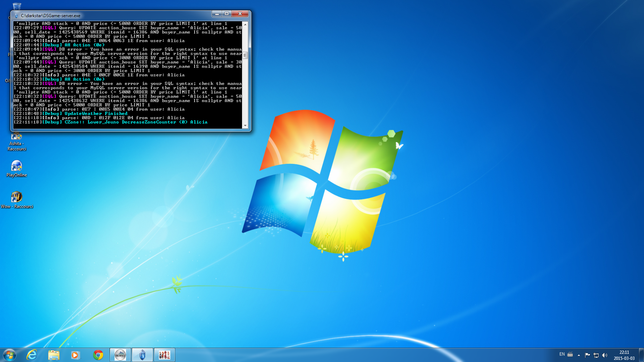This screenshot has width=644, height=362.
Task: Switch to the blue crystal server taskbar window
Action: 142,355
